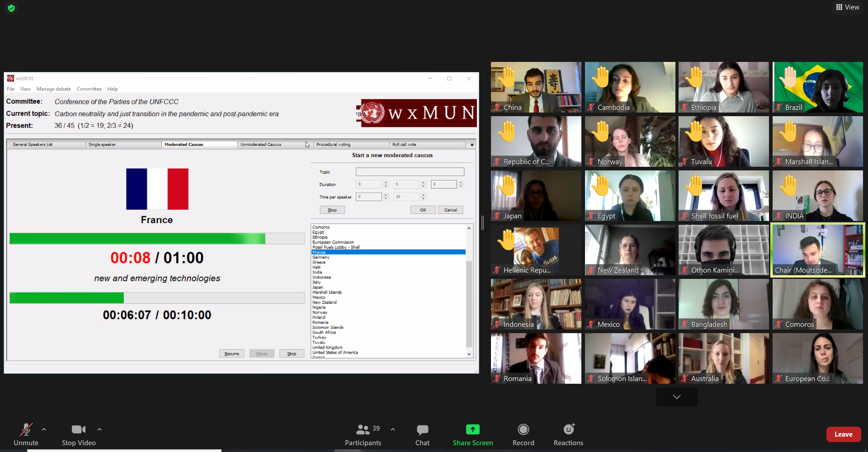The height and width of the screenshot is (452, 868).
Task: Click the Unmute microphone icon
Action: click(26, 429)
